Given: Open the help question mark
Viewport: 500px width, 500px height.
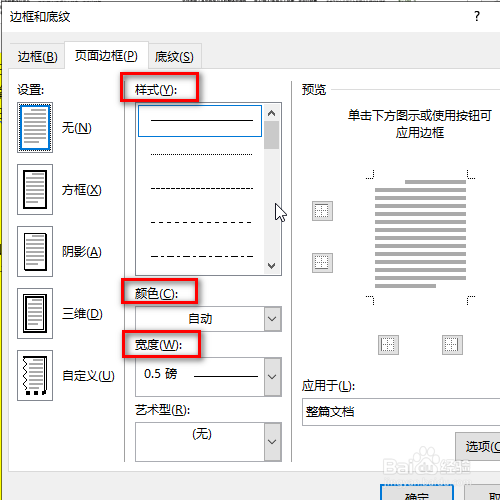Looking at the screenshot, I should 477,16.
